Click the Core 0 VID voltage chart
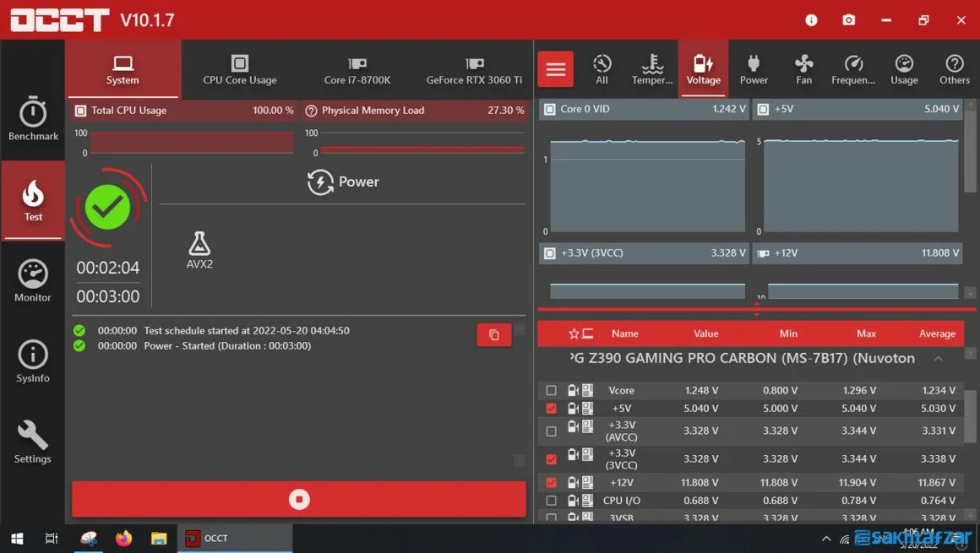The image size is (980, 553). click(x=647, y=187)
